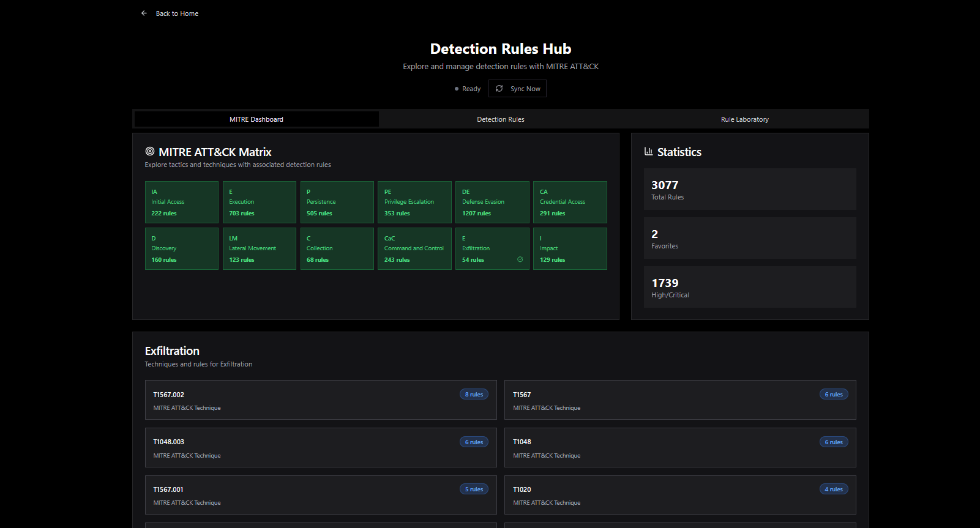Click the Statistics bar chart icon
Image resolution: width=980 pixels, height=528 pixels.
[x=649, y=152]
